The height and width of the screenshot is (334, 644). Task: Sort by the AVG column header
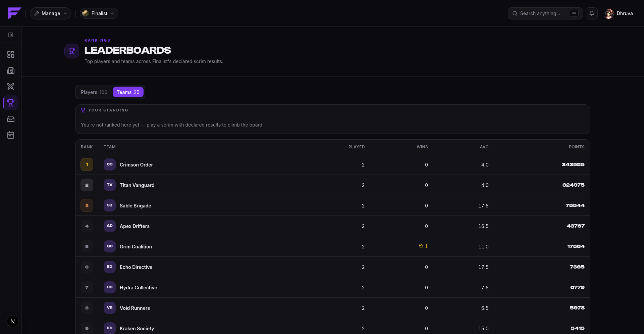(484, 147)
